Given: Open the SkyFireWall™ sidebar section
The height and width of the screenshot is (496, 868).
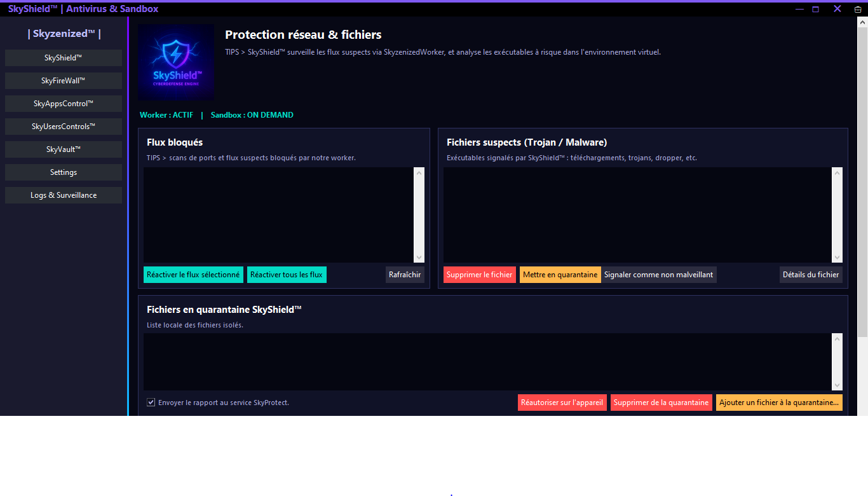Looking at the screenshot, I should [x=64, y=81].
